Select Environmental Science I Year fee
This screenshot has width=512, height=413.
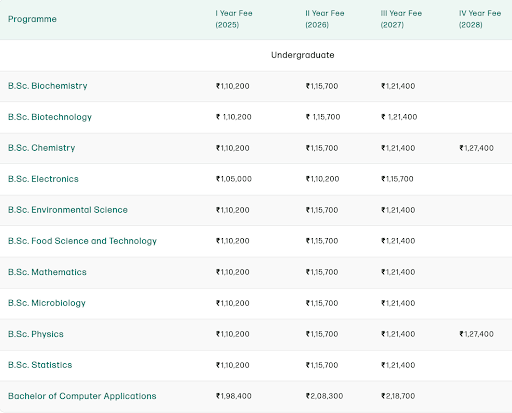pos(233,210)
